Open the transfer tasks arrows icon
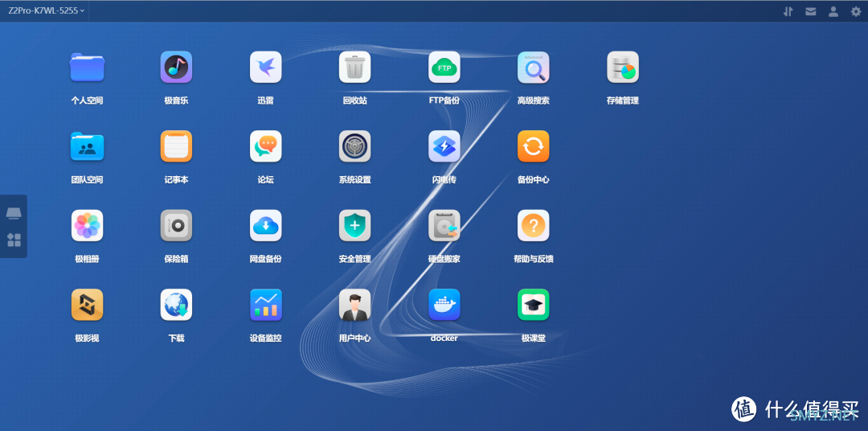The width and height of the screenshot is (868, 431). coord(788,11)
